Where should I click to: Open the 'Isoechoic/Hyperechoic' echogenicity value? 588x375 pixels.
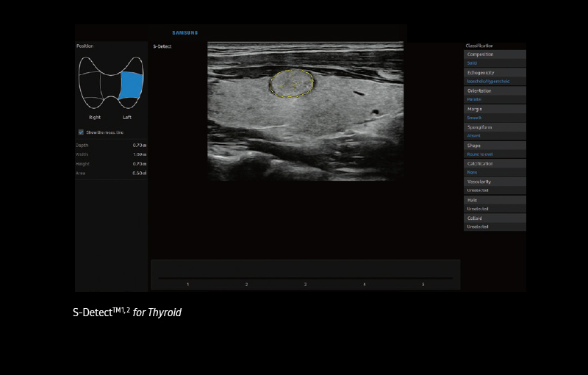click(x=495, y=81)
